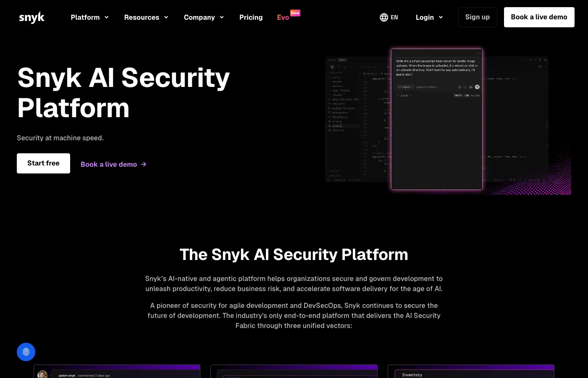Open the fingerprint privacy icon at bottom left
Viewport: 588px width, 378px height.
click(x=26, y=352)
